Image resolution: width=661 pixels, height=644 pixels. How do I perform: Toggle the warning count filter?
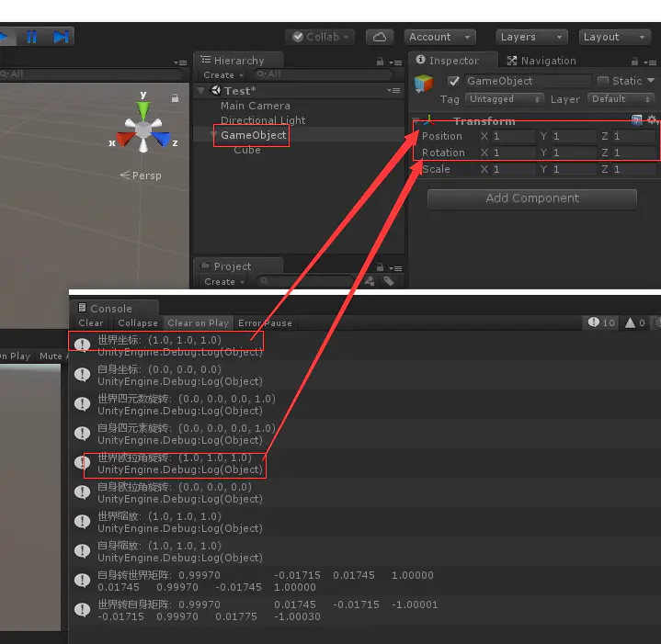coord(635,322)
